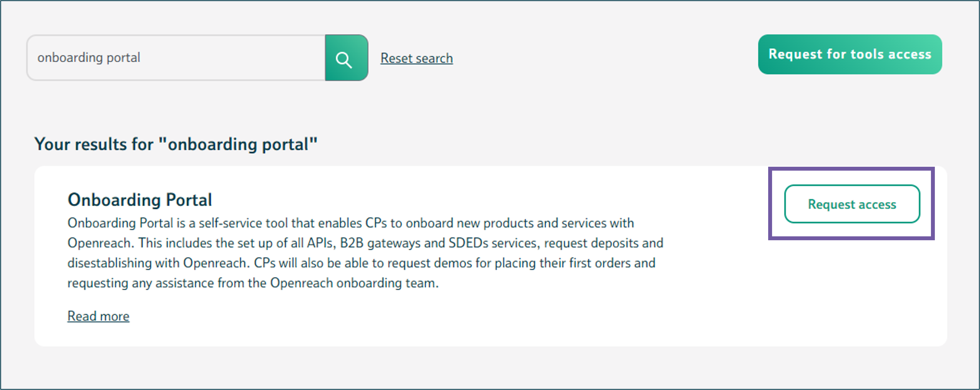Clear results using Reset search
Viewport: 980px width, 390px height.
click(x=417, y=58)
